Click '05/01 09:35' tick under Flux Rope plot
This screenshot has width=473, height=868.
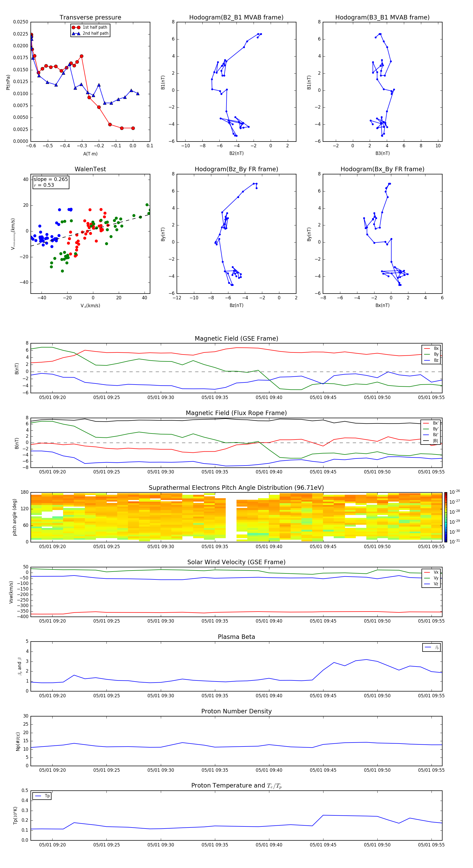point(215,472)
